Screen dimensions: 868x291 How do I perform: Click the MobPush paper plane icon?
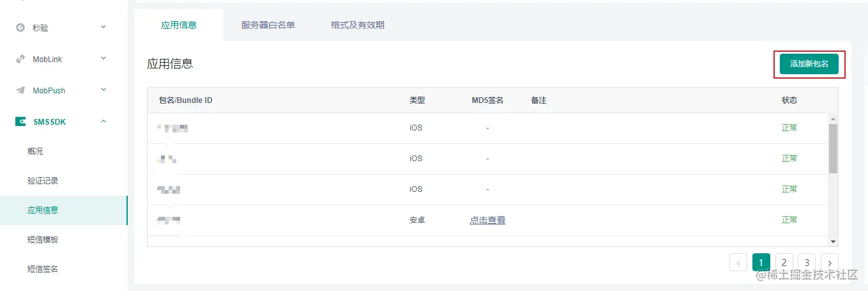[x=20, y=90]
